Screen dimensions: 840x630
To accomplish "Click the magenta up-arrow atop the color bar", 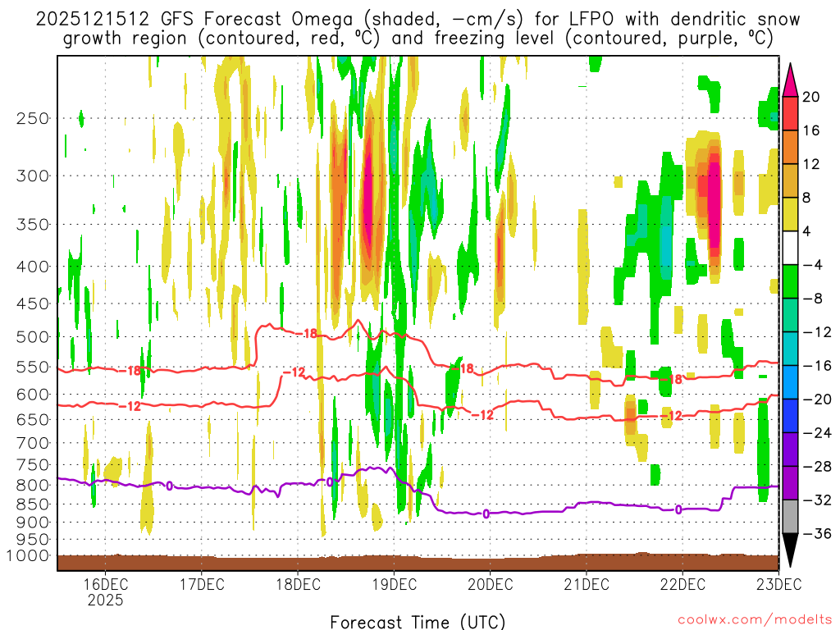I will pos(790,80).
